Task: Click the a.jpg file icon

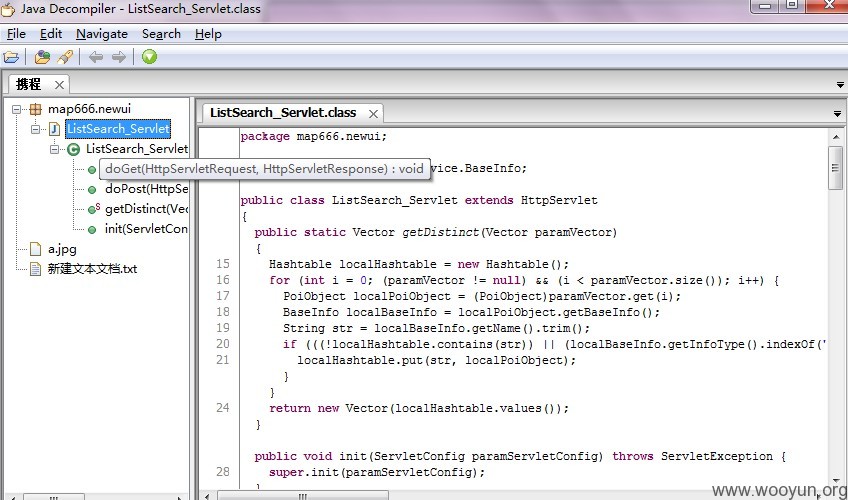Action: [36, 249]
